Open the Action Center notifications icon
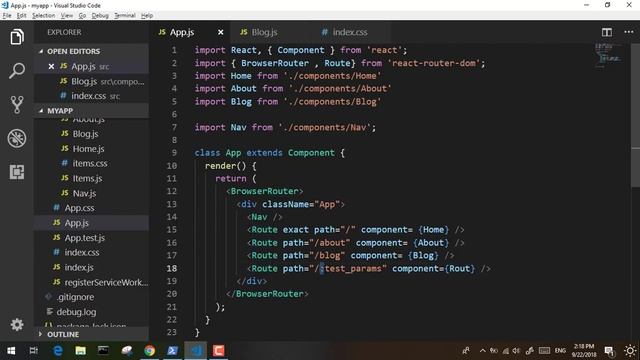640x360 pixels. click(609, 351)
